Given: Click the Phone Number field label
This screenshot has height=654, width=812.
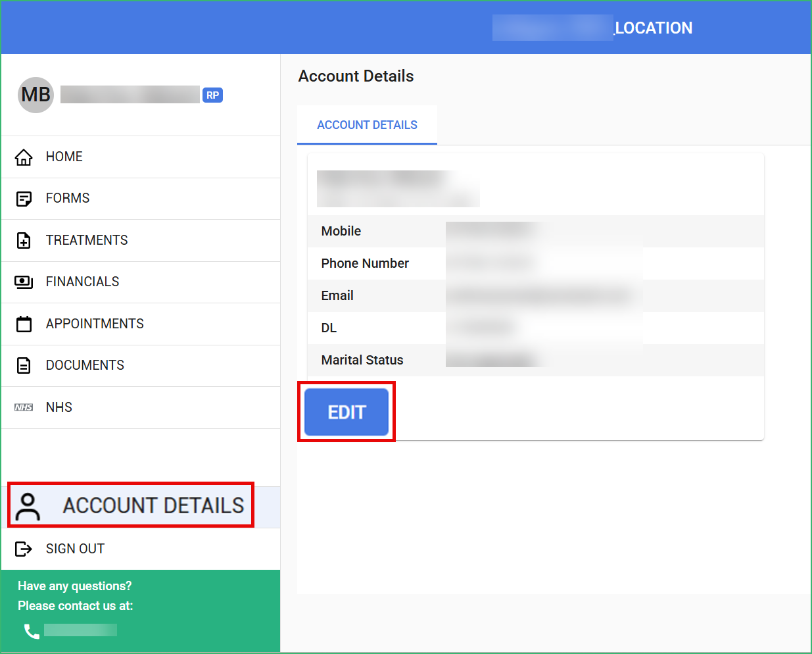Looking at the screenshot, I should coord(365,263).
